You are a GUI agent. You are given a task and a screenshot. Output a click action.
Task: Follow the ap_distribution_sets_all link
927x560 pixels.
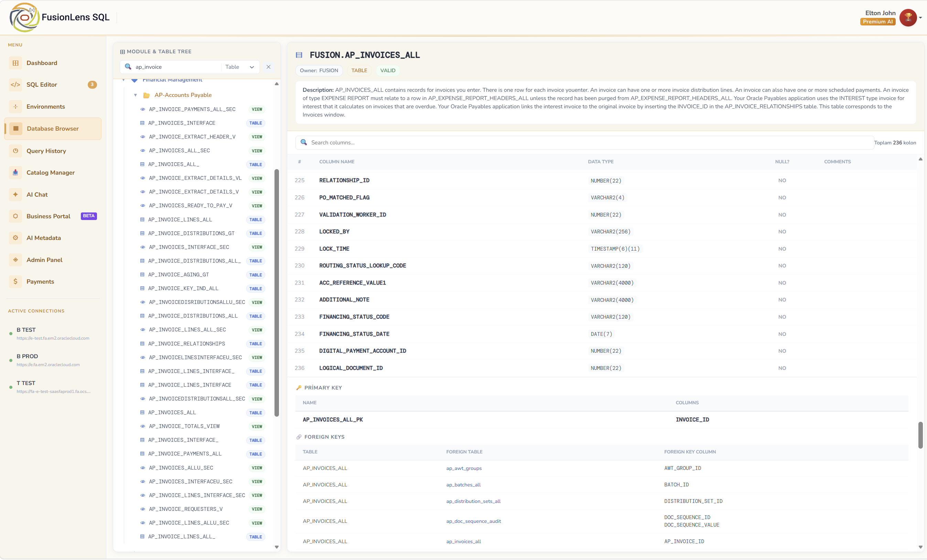tap(473, 502)
